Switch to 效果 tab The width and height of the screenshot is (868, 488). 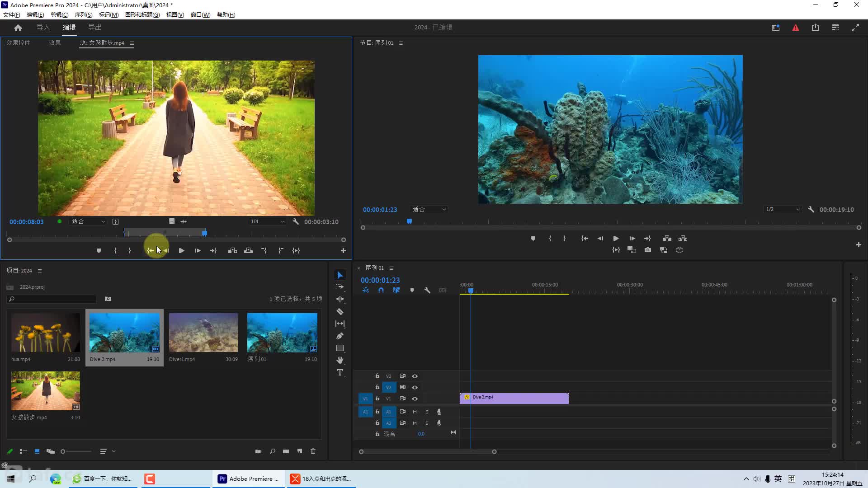pyautogui.click(x=55, y=42)
